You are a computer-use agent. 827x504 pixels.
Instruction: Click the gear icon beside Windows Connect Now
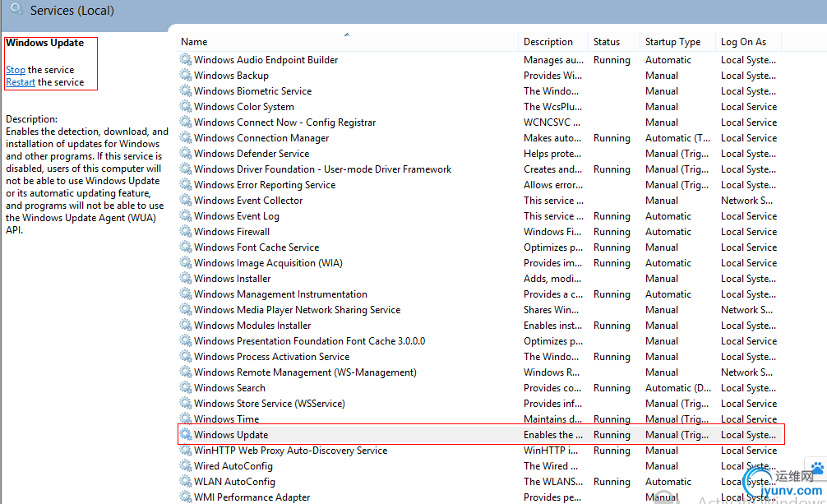pyautogui.click(x=185, y=122)
